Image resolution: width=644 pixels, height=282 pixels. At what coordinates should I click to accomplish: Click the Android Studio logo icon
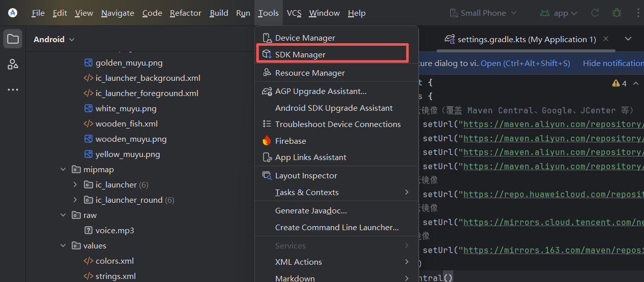[x=13, y=13]
